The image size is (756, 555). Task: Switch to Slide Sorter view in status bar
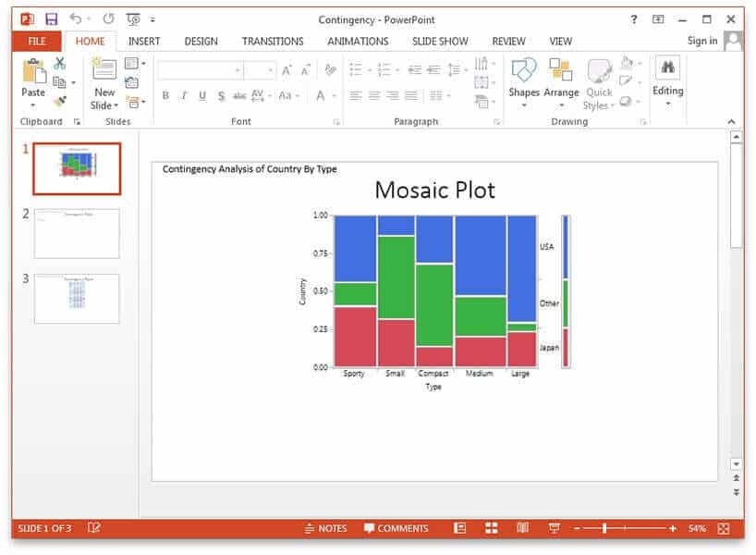(492, 528)
